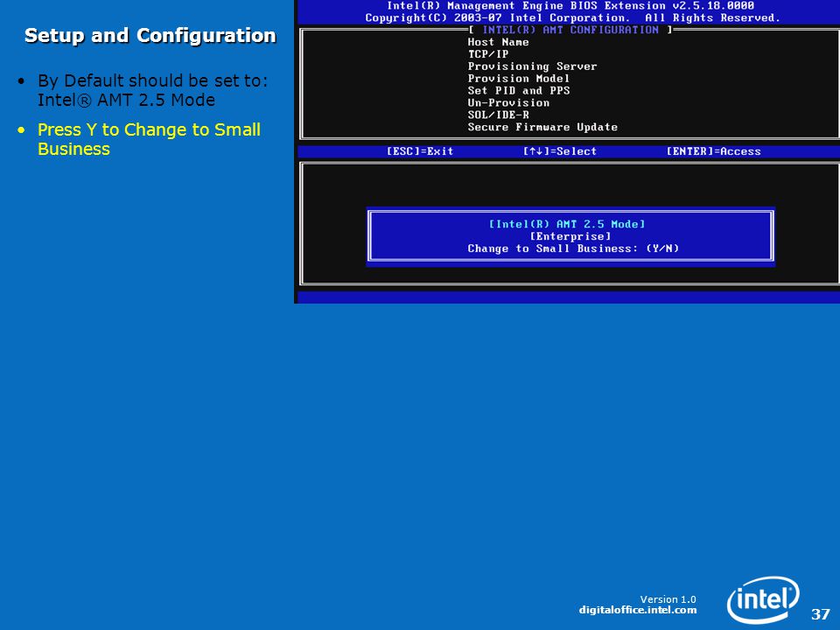Viewport: 840px width, 630px height.
Task: Click slide number 37
Action: coord(820,614)
